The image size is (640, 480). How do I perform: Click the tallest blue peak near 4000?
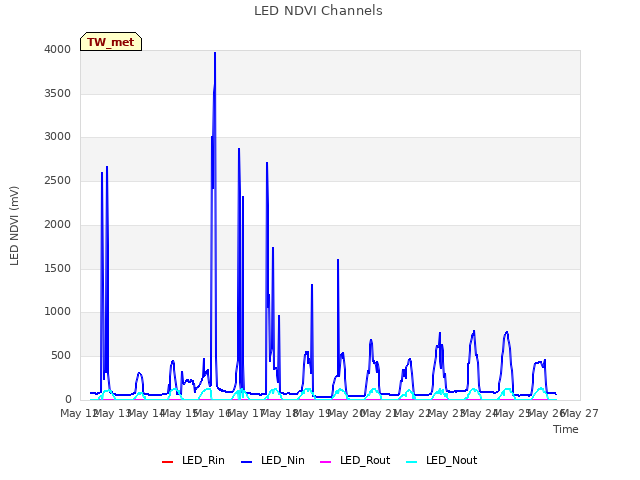click(x=215, y=53)
